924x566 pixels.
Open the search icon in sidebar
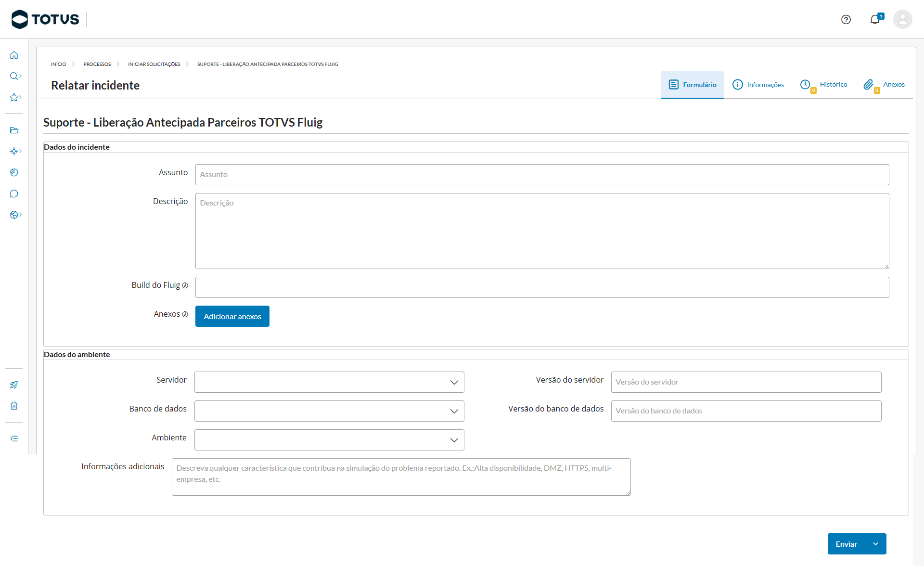pyautogui.click(x=14, y=76)
